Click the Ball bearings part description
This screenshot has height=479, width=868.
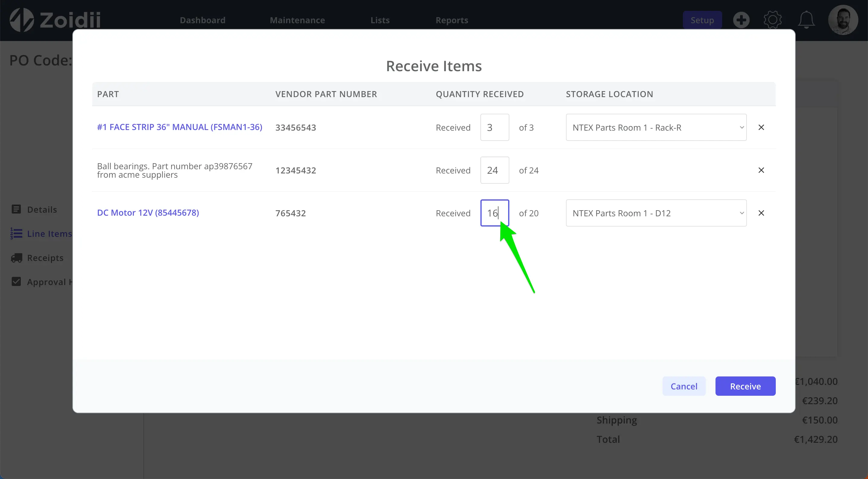coord(175,170)
